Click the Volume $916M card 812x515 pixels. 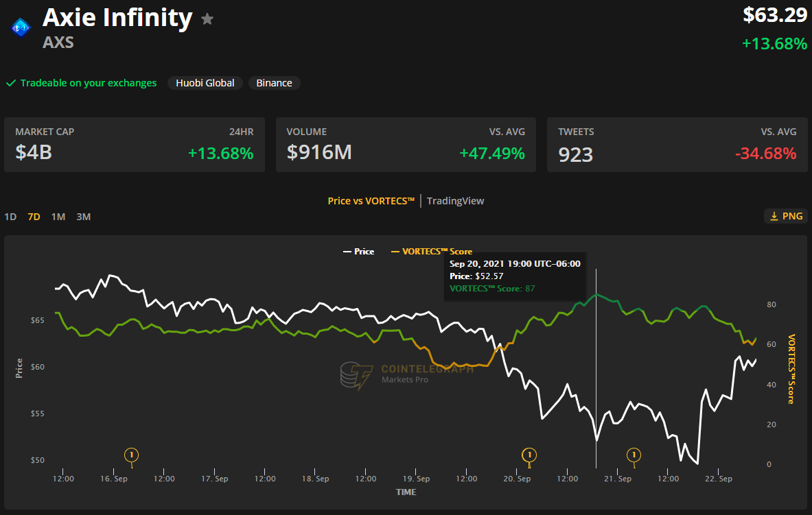click(406, 145)
